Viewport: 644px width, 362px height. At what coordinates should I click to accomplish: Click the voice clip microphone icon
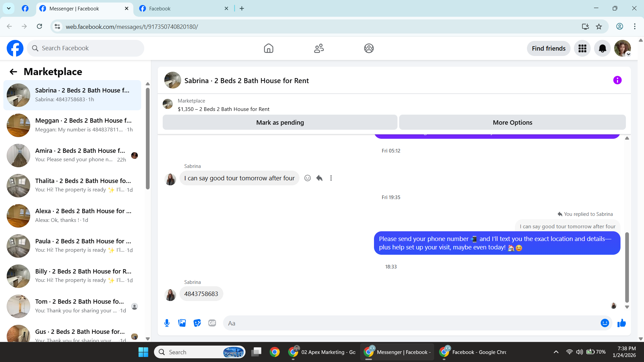point(167,323)
